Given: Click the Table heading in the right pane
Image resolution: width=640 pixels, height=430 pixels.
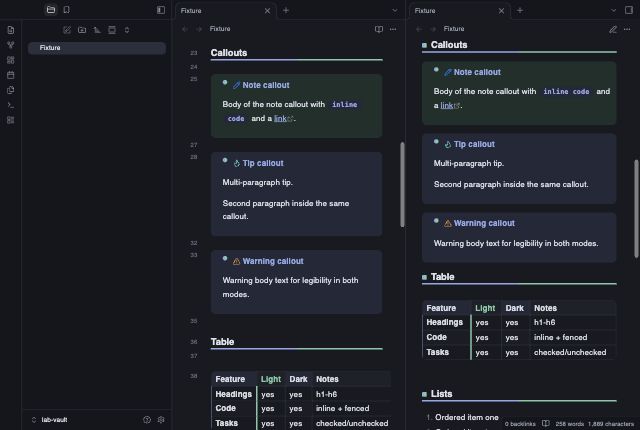Looking at the screenshot, I should [x=442, y=277].
